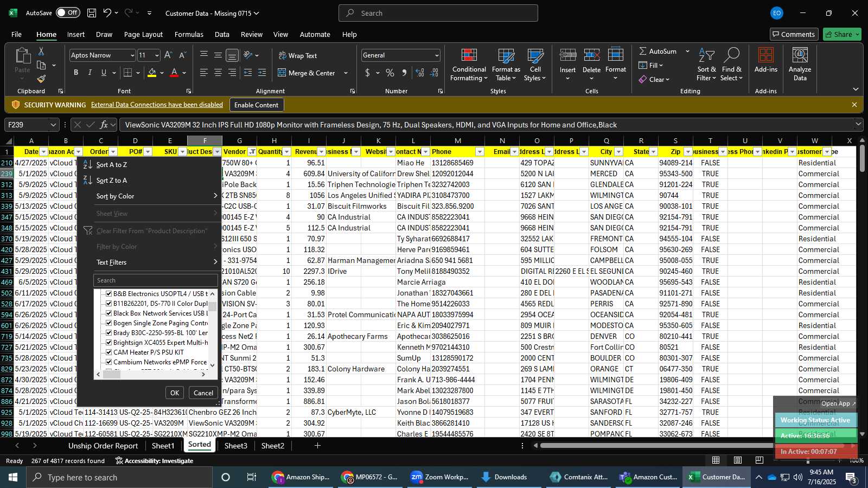Screen dimensions: 868x488
Task: Click the Insert Function fx icon
Action: [x=104, y=125]
